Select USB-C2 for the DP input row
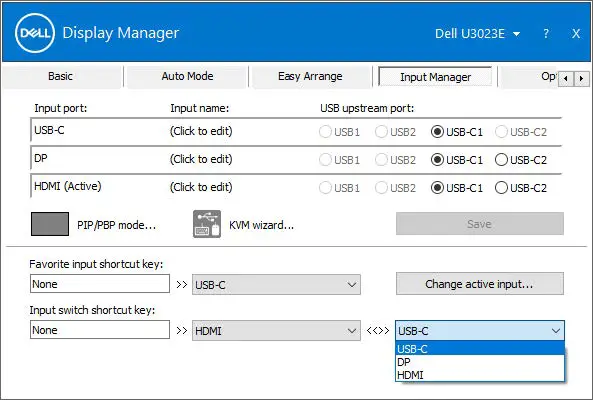This screenshot has width=593, height=400. coord(521,160)
